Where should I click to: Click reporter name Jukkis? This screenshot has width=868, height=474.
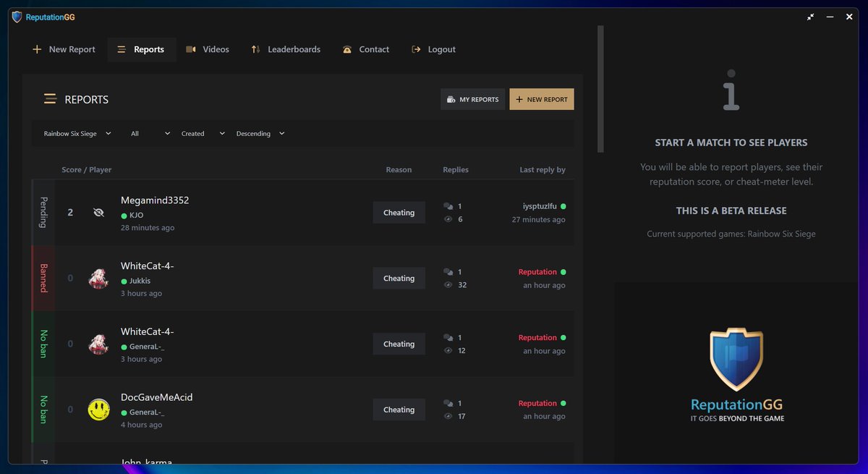140,281
